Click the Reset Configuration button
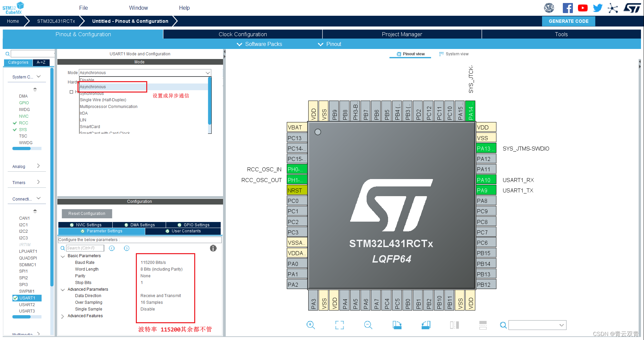This screenshot has width=644, height=340. click(x=87, y=214)
